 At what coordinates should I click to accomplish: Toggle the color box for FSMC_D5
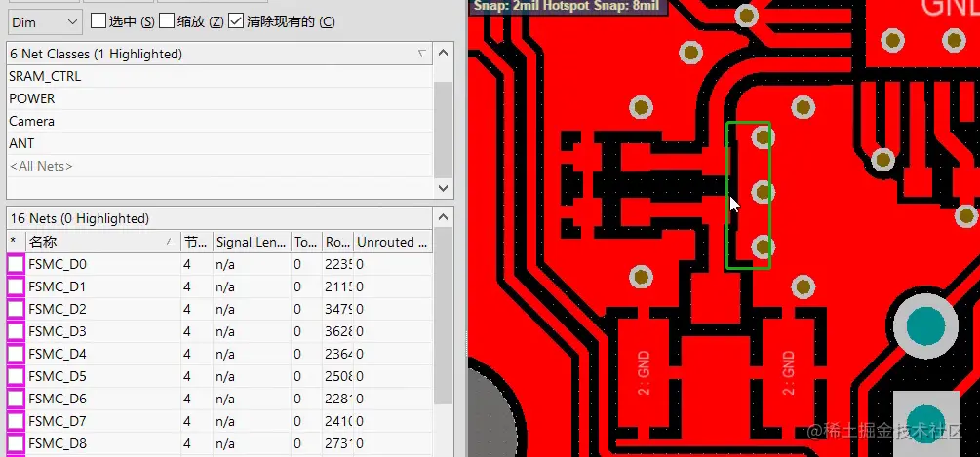[16, 376]
